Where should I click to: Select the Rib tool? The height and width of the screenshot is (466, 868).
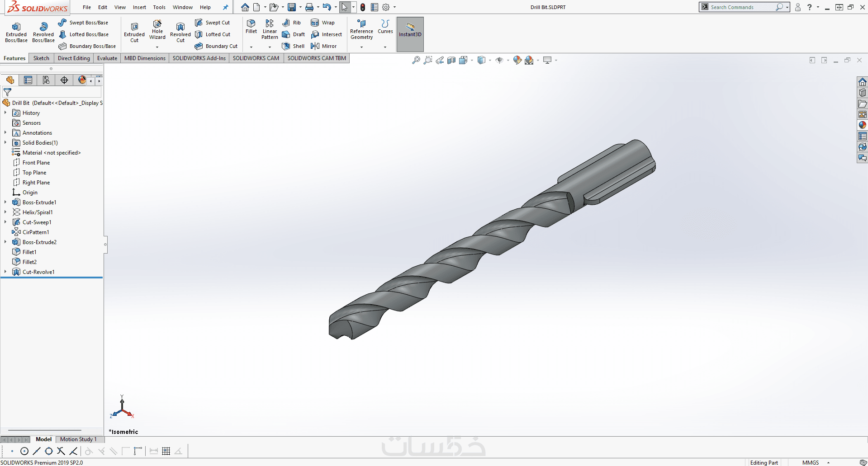[291, 23]
